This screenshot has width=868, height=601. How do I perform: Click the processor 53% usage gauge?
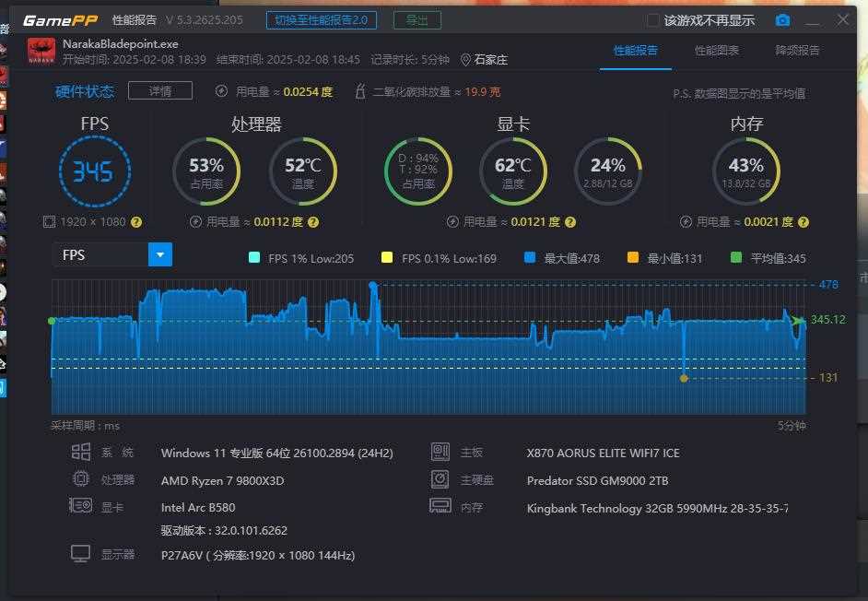[206, 171]
